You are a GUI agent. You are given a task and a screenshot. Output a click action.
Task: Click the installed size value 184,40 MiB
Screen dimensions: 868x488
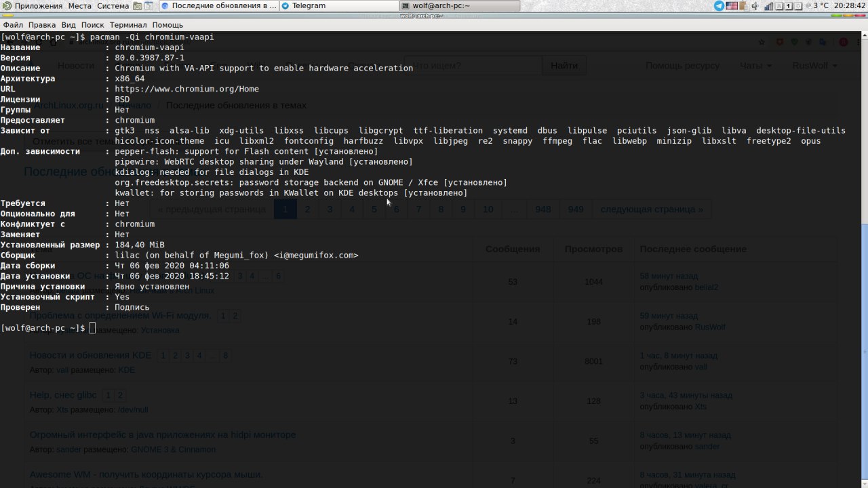coord(140,245)
